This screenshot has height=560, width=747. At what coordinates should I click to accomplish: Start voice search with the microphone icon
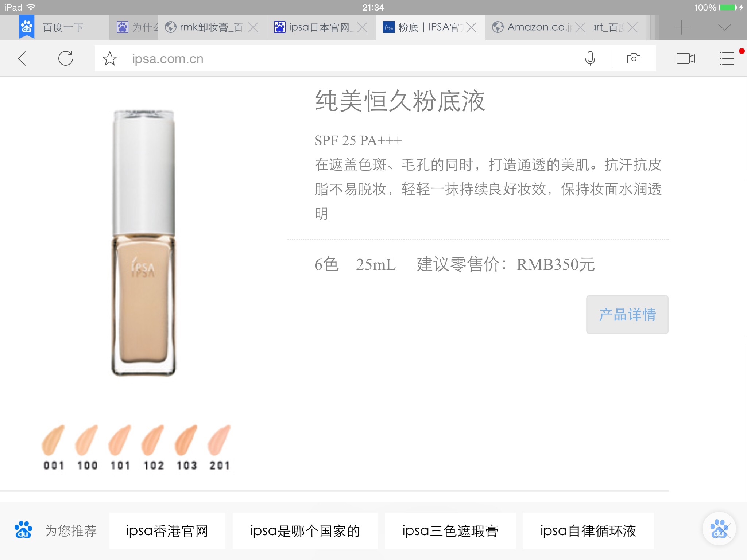coord(590,58)
